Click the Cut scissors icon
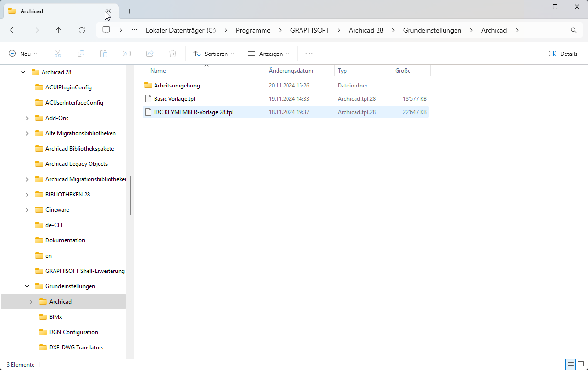 coord(58,54)
